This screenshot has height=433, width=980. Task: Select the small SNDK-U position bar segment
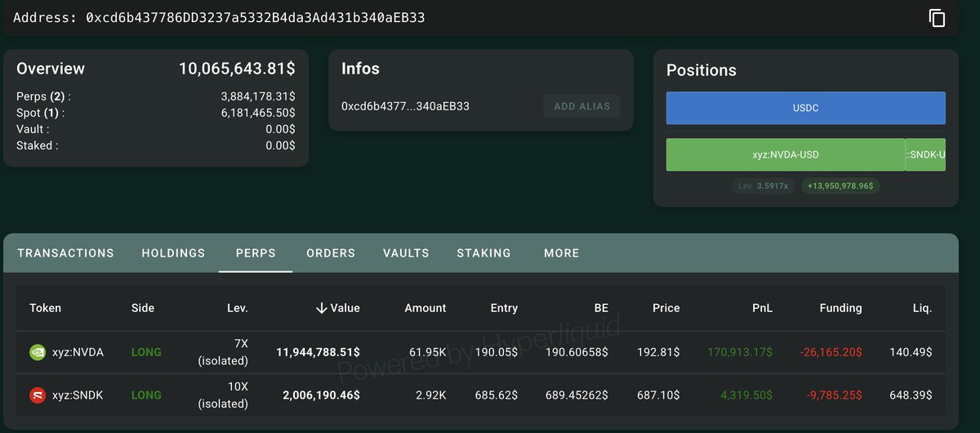pos(925,154)
